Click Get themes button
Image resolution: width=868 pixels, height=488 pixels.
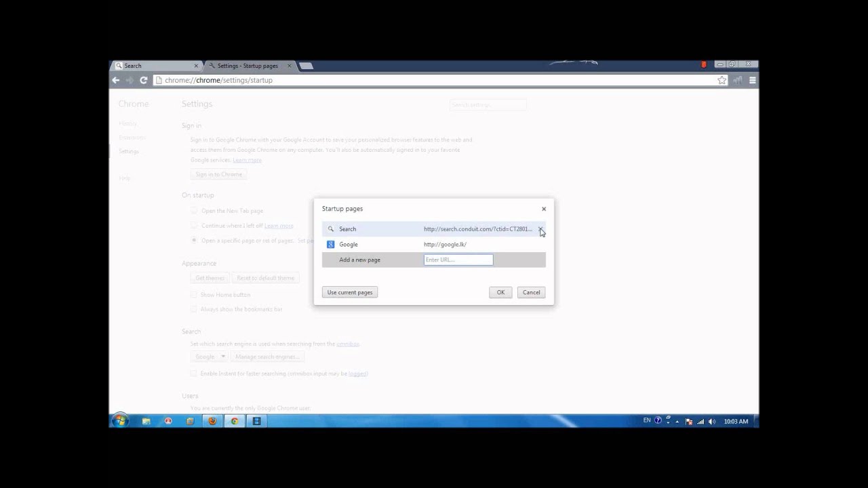pos(210,278)
